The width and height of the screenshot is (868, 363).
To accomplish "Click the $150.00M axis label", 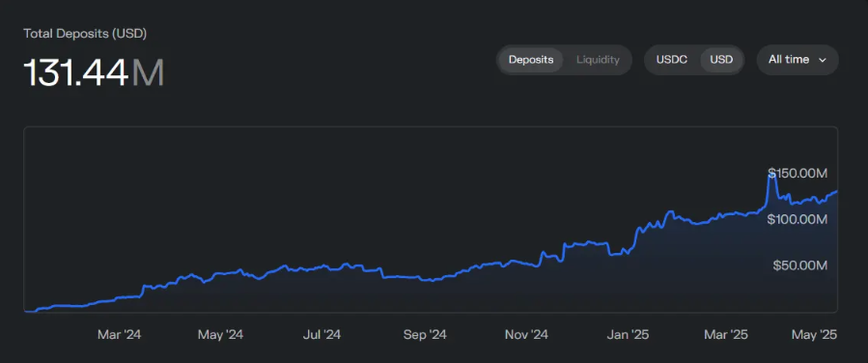I will click(798, 173).
